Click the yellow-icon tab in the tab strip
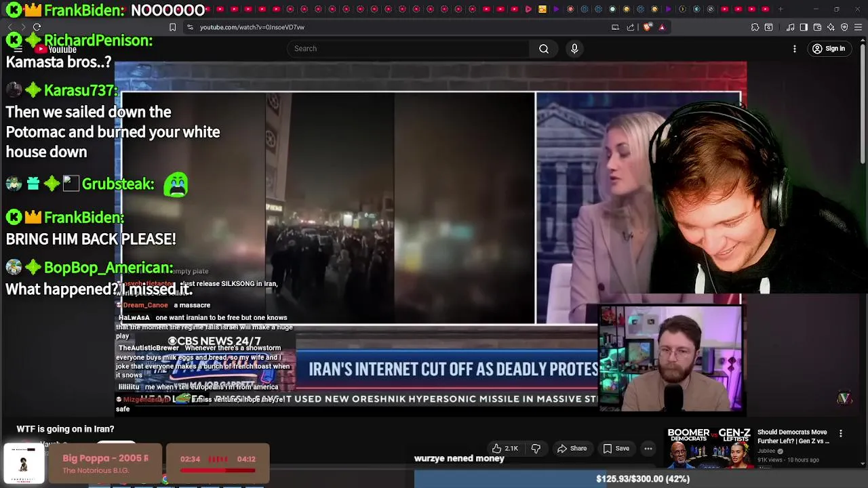This screenshot has height=488, width=868. [x=542, y=9]
